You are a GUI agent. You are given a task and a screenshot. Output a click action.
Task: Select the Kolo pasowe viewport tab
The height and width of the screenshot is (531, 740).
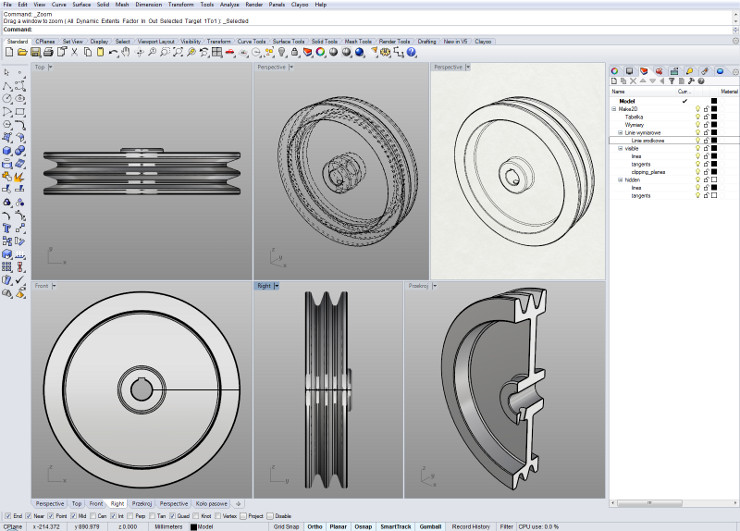(211, 504)
